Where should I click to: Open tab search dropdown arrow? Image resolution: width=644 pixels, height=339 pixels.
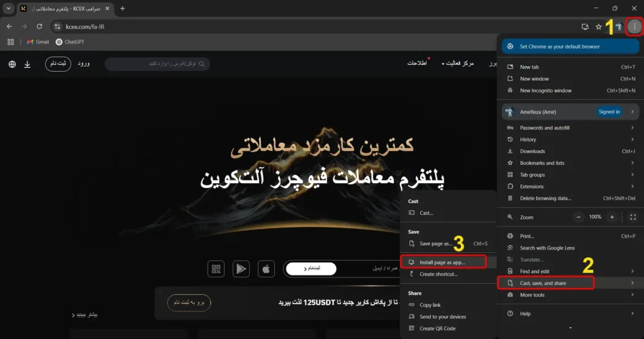click(x=8, y=9)
